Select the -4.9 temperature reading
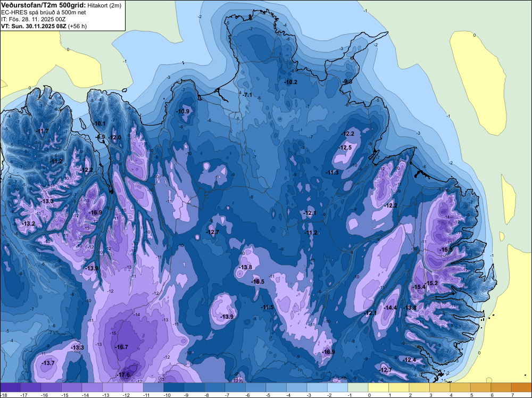 [x=100, y=137]
